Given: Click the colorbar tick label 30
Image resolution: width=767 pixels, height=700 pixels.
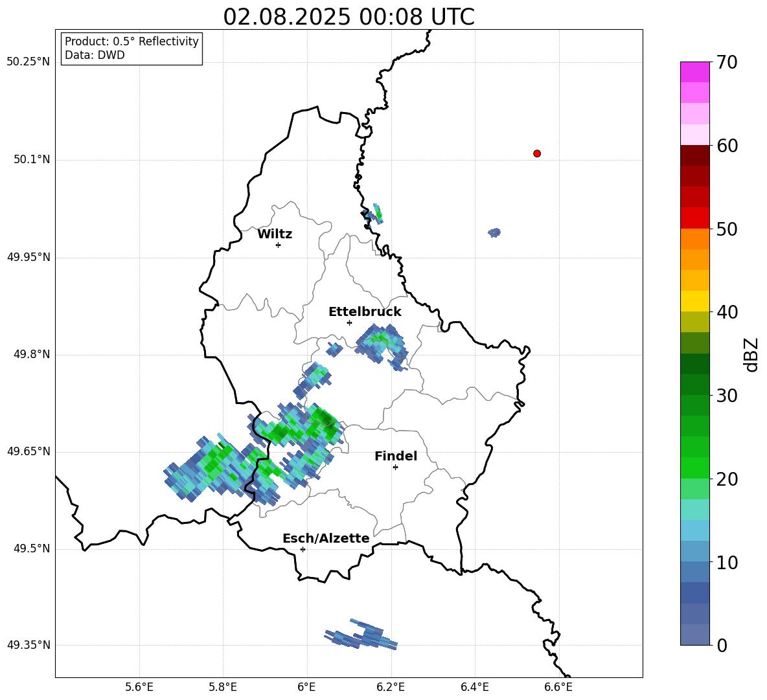Looking at the screenshot, I should coord(727,396).
